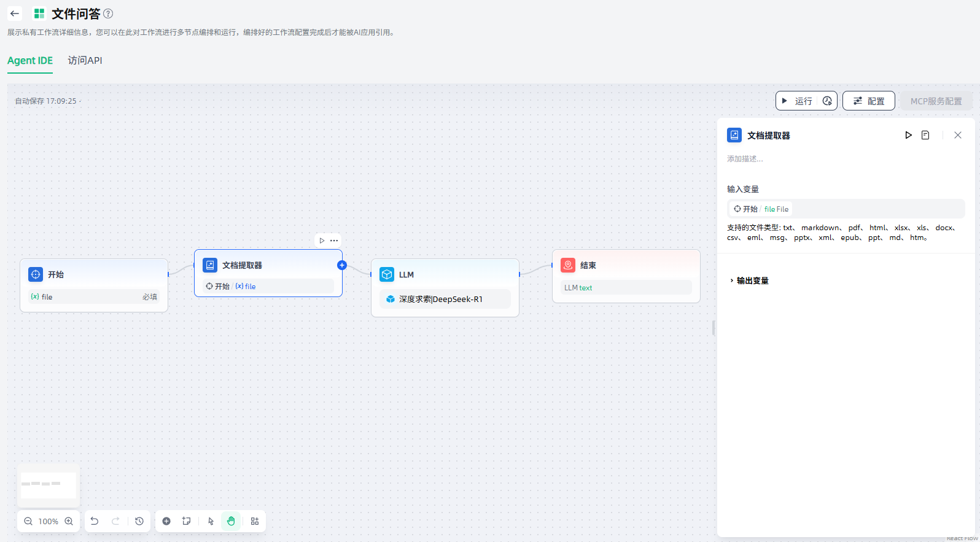Toggle the hand pan mode
This screenshot has width=980, height=542.
[x=231, y=521]
